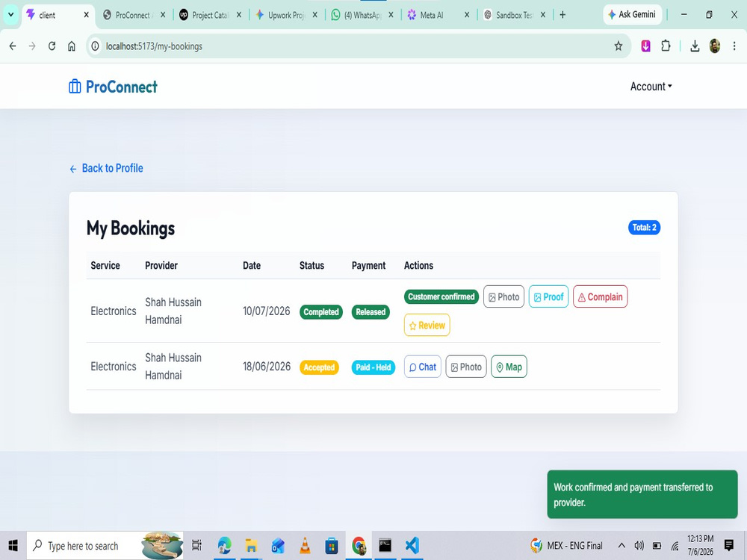
Task: Launch Microsoft Edge from taskbar
Action: pyautogui.click(x=224, y=546)
